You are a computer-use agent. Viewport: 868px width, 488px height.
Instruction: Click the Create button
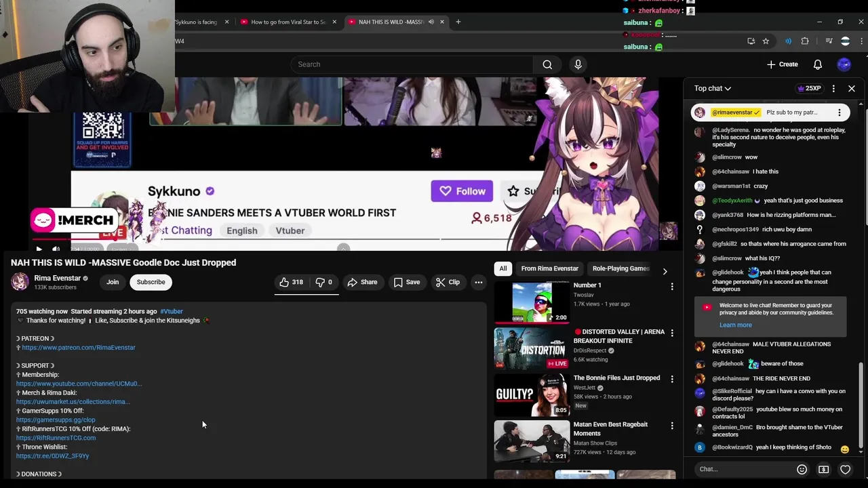(x=783, y=64)
